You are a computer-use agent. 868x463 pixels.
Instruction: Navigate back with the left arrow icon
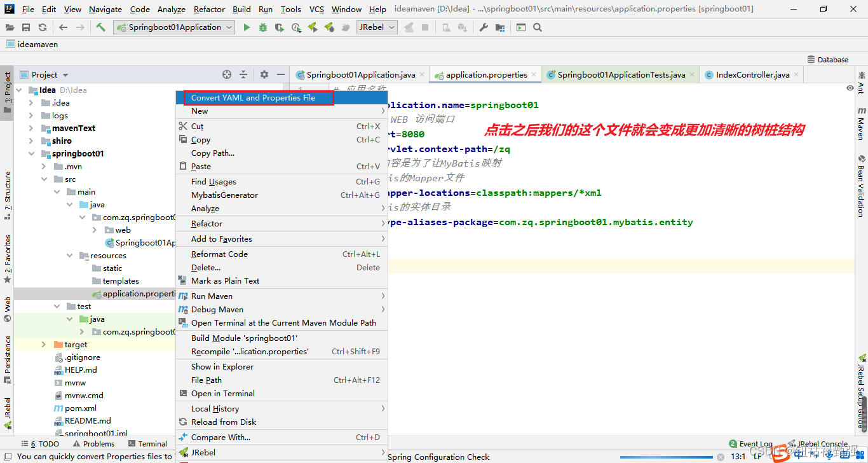(63, 27)
